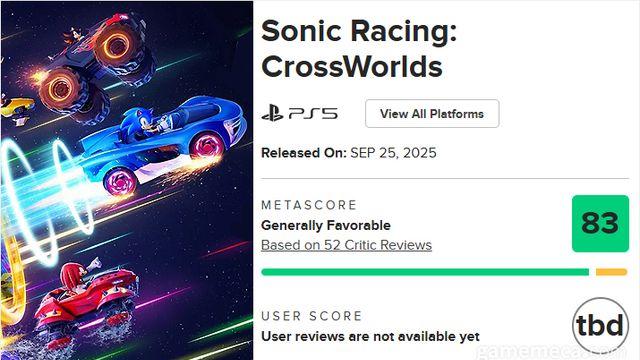640x360 pixels.
Task: Open the Based on 52 Critic Reviews link
Action: (346, 245)
